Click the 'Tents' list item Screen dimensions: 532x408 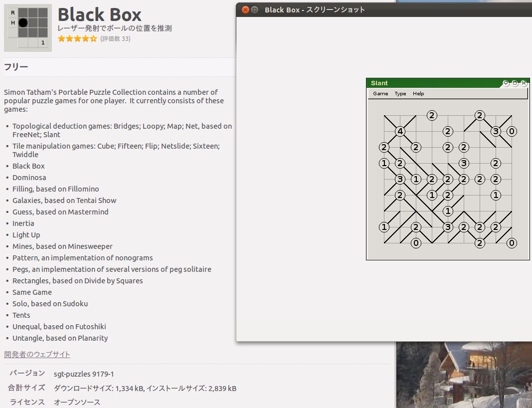21,315
